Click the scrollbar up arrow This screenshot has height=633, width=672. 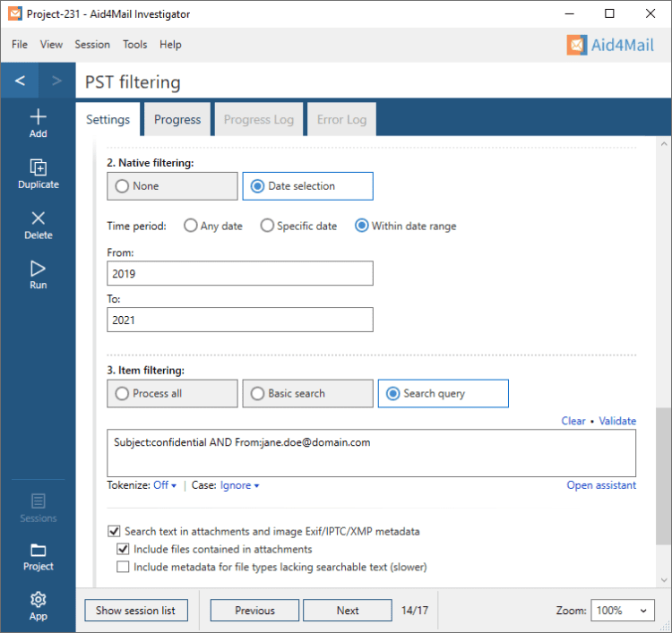pyautogui.click(x=663, y=144)
